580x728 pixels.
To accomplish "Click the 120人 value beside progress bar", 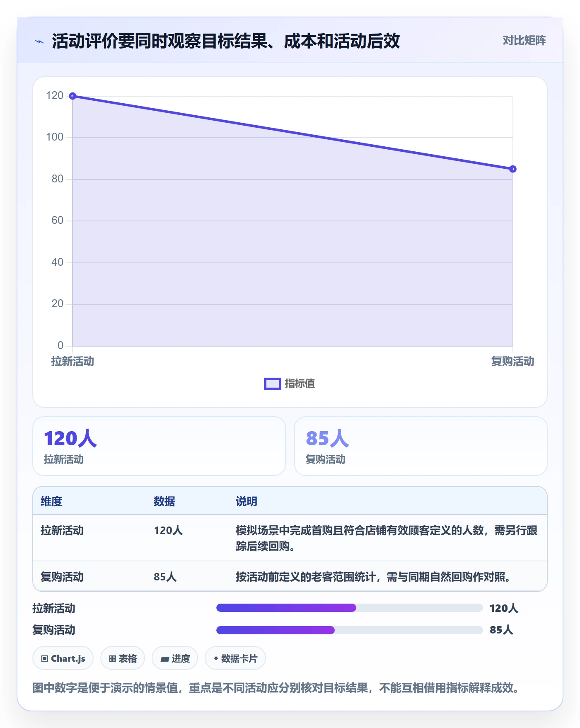I will [504, 608].
